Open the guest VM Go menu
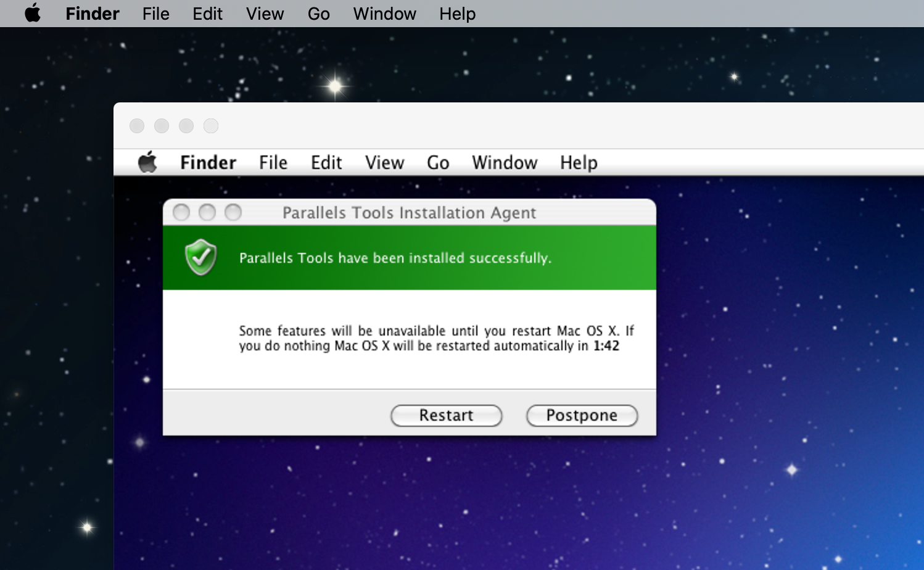Image resolution: width=924 pixels, height=570 pixels. (438, 163)
